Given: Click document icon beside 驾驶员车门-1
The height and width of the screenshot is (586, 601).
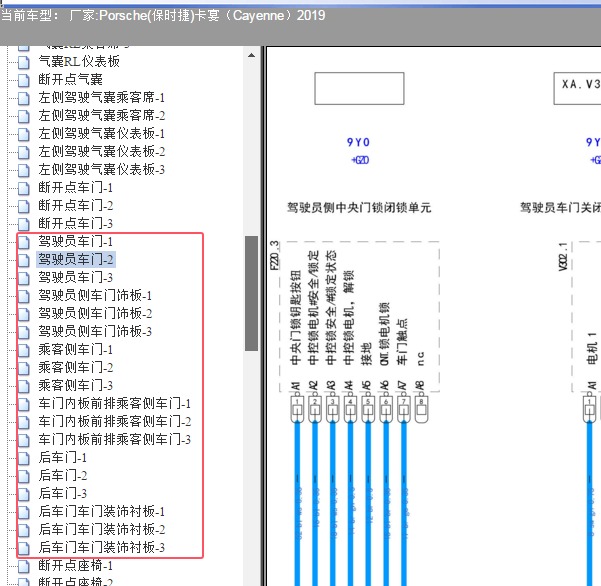Looking at the screenshot, I should pyautogui.click(x=24, y=242).
